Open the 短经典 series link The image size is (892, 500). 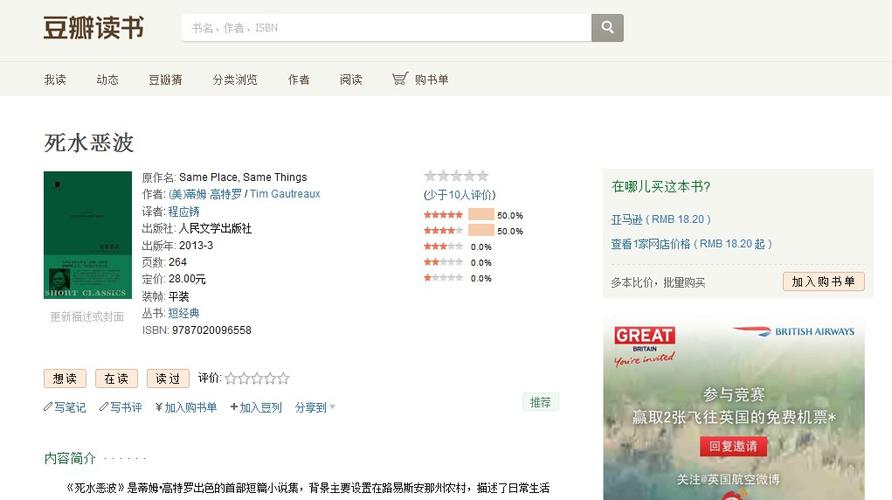point(184,313)
